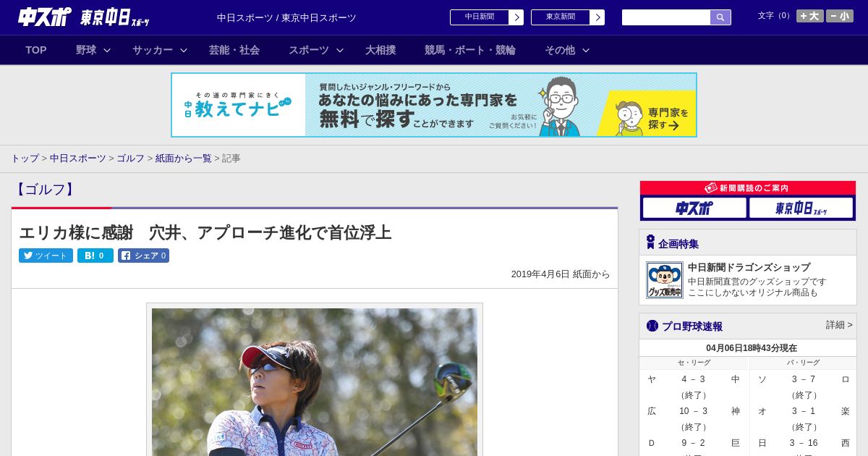Click 東京中日スポーツ subscription banner button

click(801, 208)
